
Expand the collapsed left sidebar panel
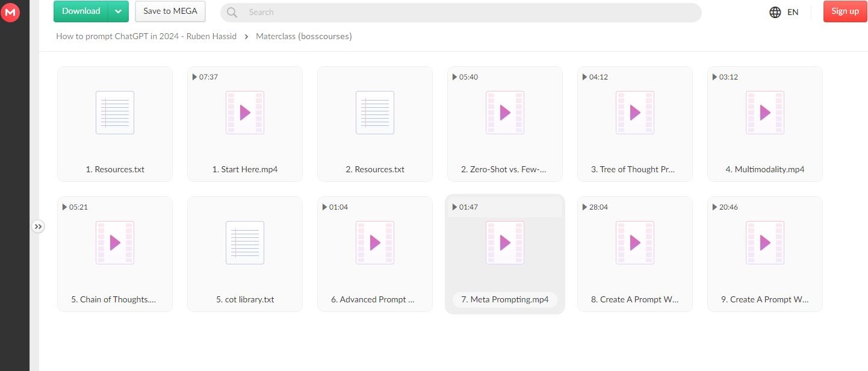[38, 226]
